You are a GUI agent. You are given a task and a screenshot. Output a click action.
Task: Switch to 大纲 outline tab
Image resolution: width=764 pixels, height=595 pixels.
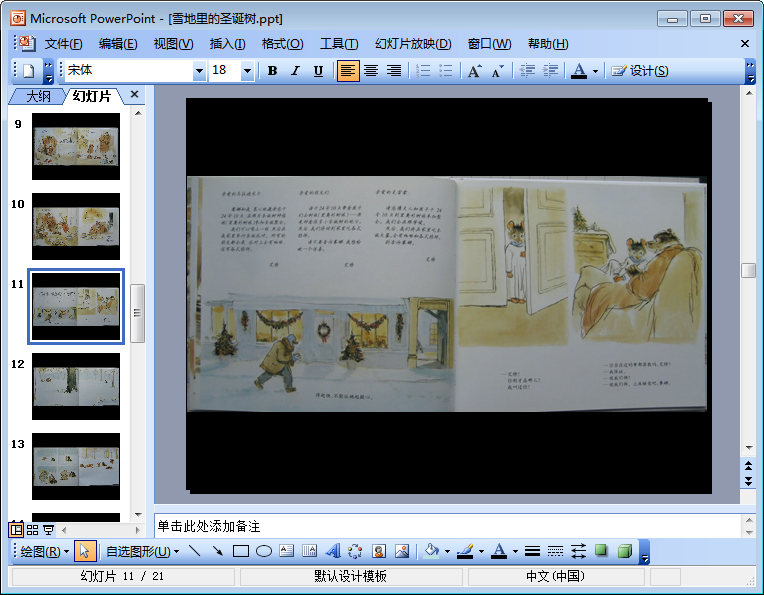click(38, 96)
